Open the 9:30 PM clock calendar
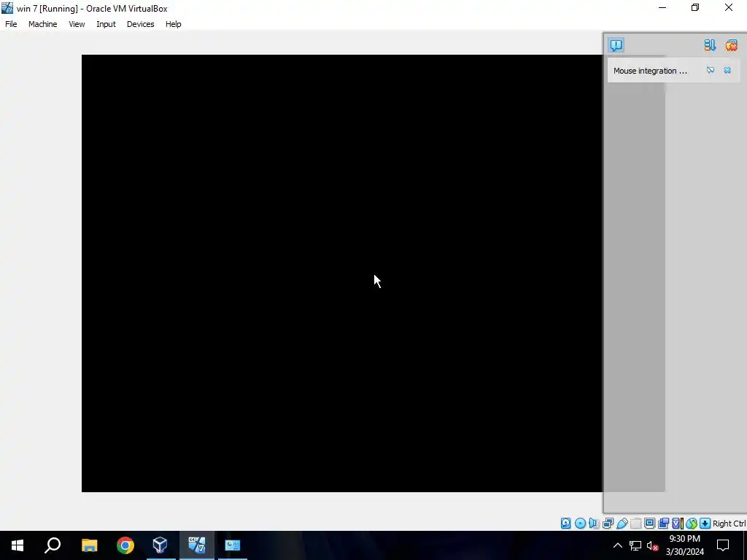Image resolution: width=747 pixels, height=560 pixels. (x=684, y=545)
